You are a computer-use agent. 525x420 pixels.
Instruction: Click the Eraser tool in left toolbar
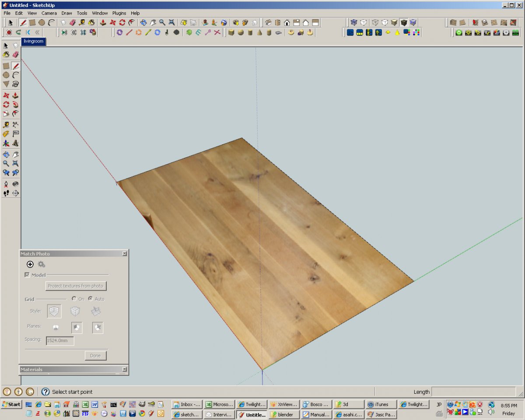(16, 55)
